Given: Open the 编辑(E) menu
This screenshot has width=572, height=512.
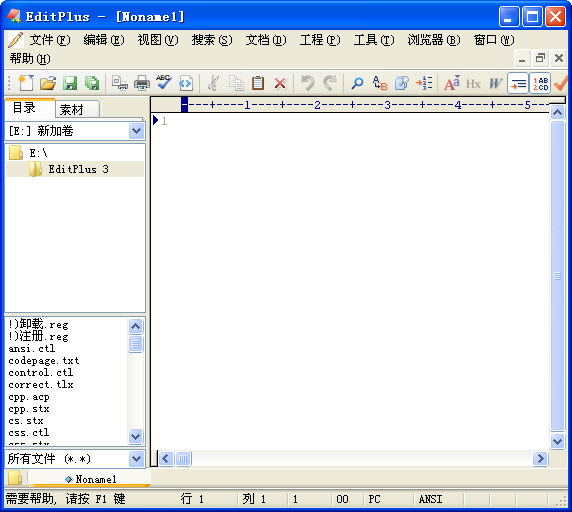Looking at the screenshot, I should coord(104,40).
